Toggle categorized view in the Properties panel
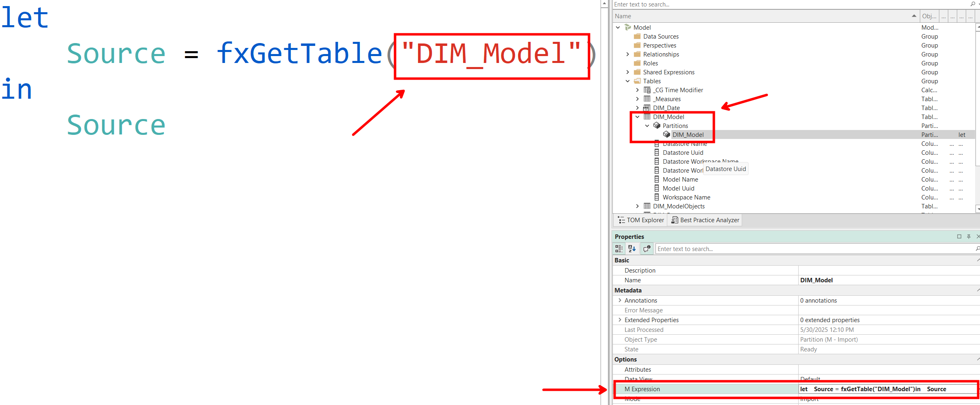Image resolution: width=980 pixels, height=405 pixels. click(619, 249)
